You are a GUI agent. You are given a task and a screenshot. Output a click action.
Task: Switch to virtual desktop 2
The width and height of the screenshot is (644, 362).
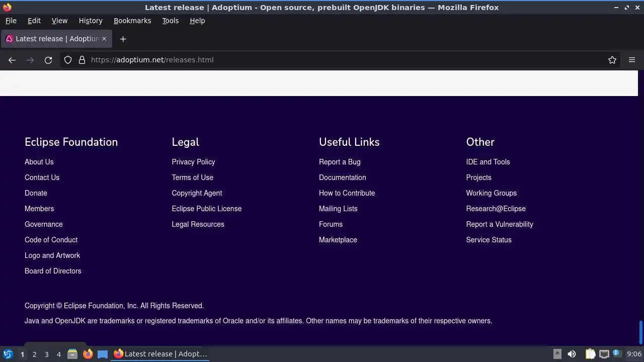(x=34, y=354)
